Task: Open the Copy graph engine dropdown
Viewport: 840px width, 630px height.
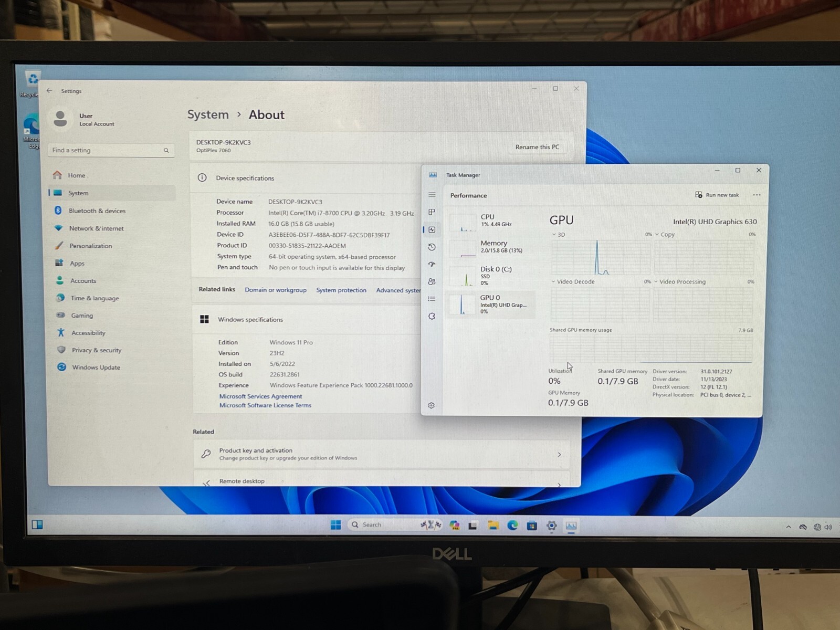Action: click(665, 235)
